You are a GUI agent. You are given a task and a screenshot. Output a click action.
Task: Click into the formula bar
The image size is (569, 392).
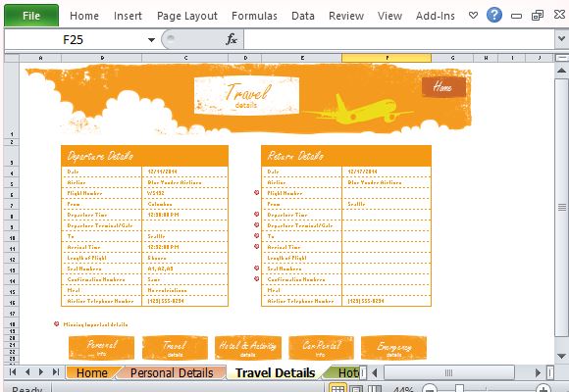[399, 39]
